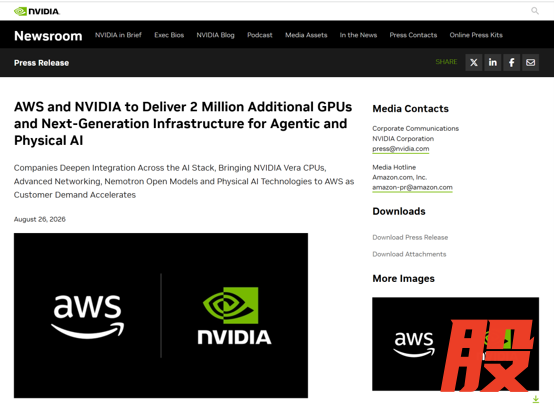Click the Amazon.com, Inc. text
The image size is (554, 411).
400,177
